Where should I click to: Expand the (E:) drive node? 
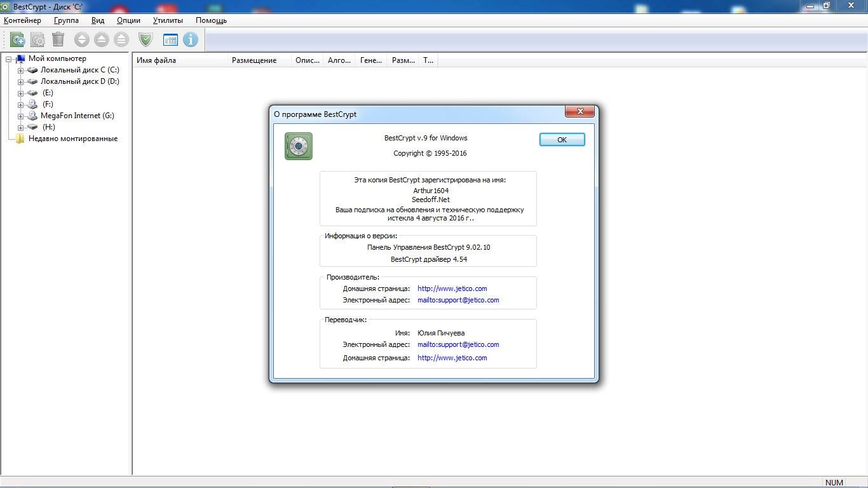pos(20,93)
